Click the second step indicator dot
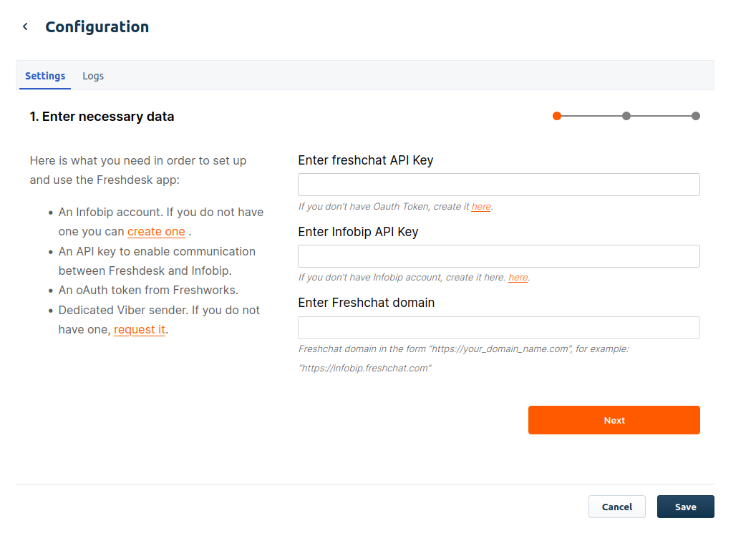 (626, 116)
